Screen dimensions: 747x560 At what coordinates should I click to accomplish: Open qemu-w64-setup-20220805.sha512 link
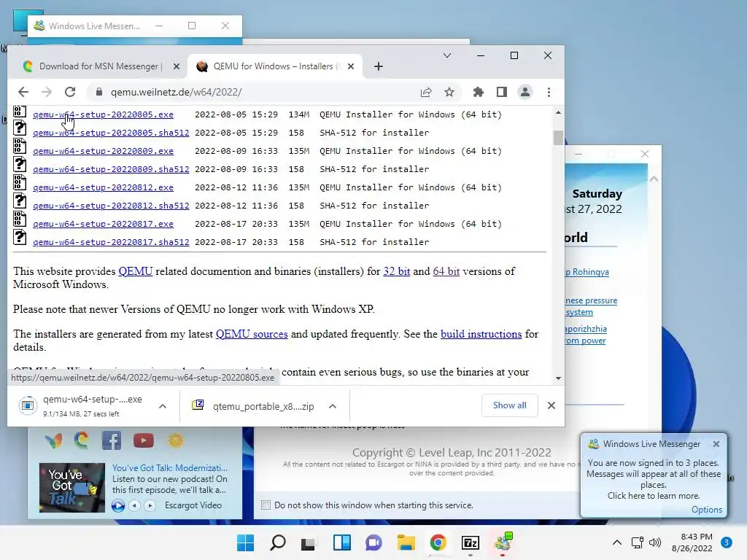(x=111, y=133)
